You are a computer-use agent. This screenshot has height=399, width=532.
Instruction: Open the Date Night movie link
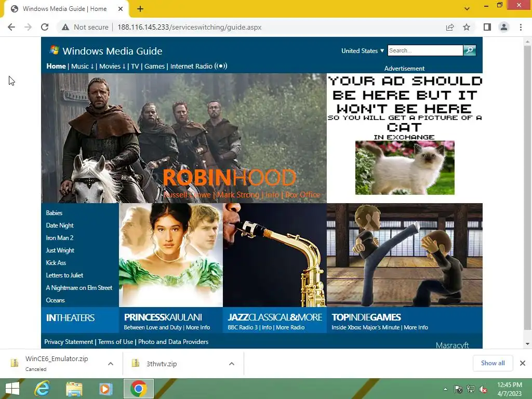coord(60,225)
